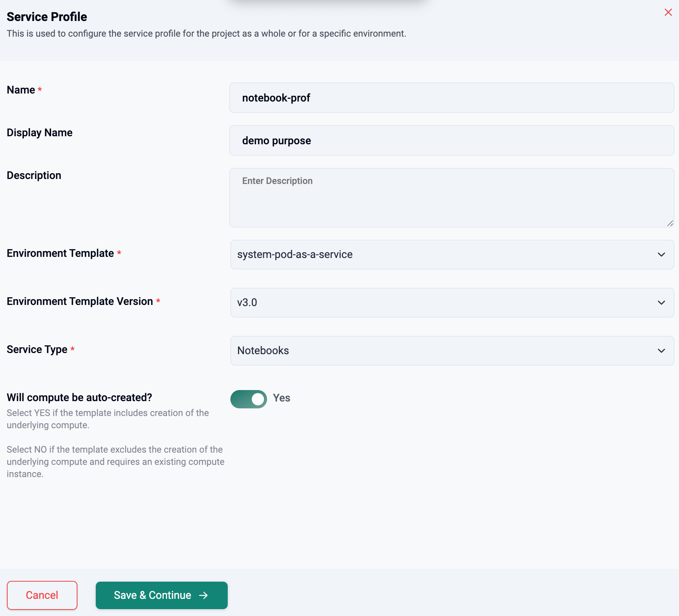Grab the Description textarea resize handle
Viewport: 679px width, 616px height.
tap(670, 223)
